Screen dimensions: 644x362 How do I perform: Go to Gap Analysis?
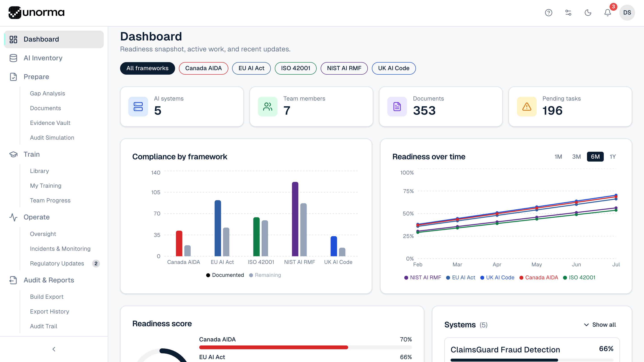47,93
